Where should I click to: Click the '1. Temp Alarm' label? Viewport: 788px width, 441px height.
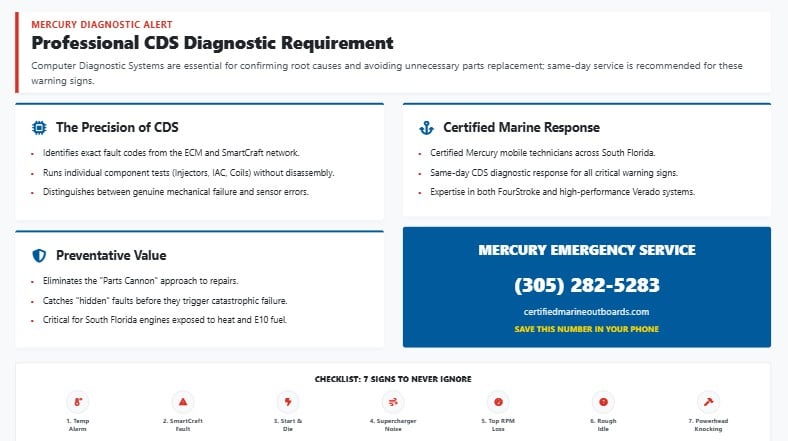[x=78, y=425]
